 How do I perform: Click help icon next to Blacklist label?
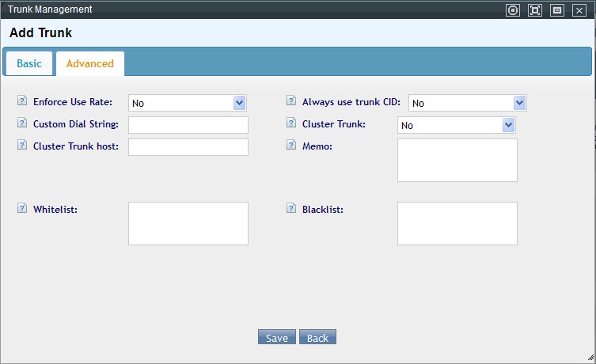(290, 209)
